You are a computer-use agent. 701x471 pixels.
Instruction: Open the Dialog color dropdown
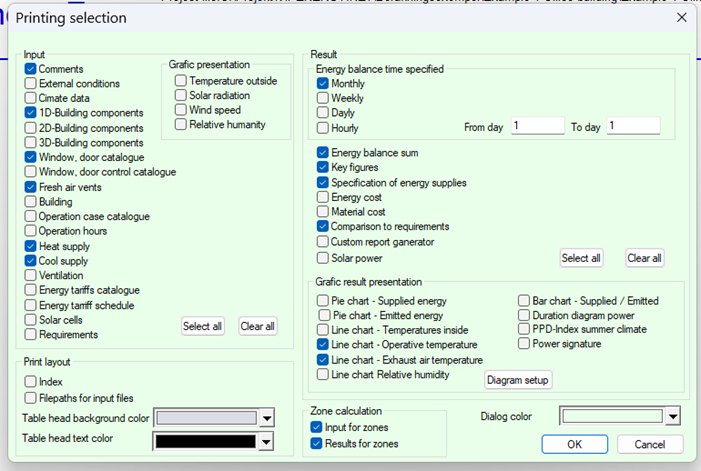click(672, 416)
